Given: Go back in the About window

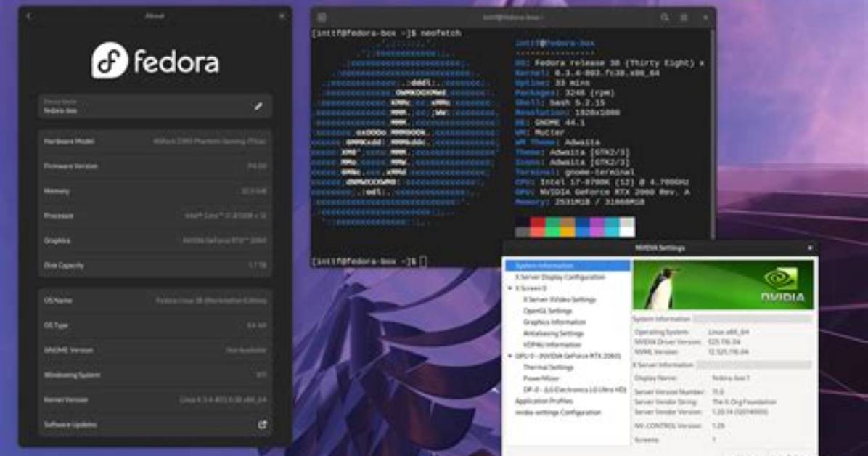Looking at the screenshot, I should click(x=29, y=16).
